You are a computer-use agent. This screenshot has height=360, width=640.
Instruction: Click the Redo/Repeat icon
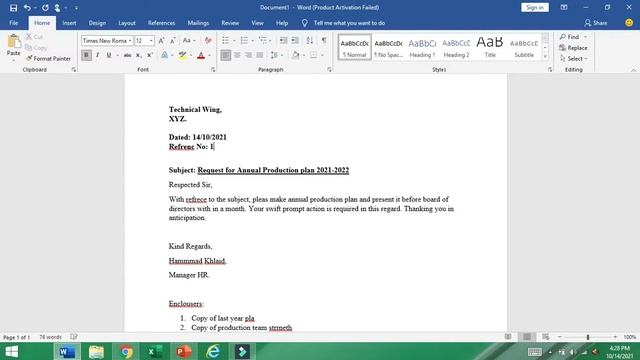click(45, 7)
